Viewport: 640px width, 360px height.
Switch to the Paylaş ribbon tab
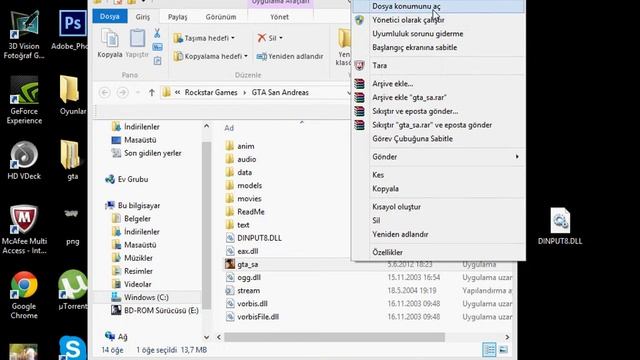178,17
